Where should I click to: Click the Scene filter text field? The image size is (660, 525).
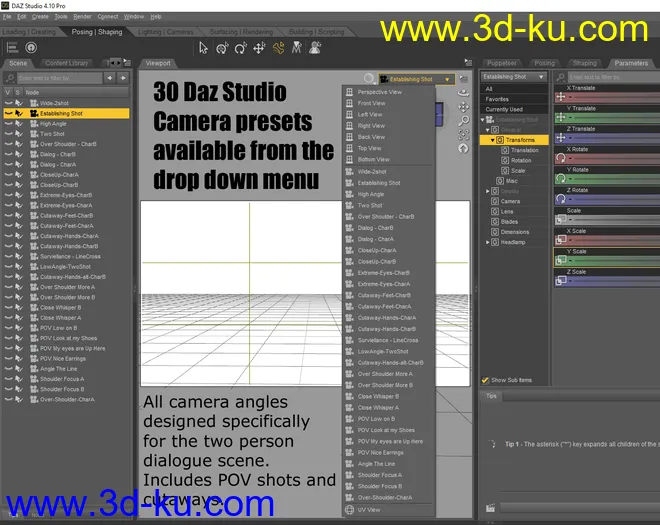(48, 77)
